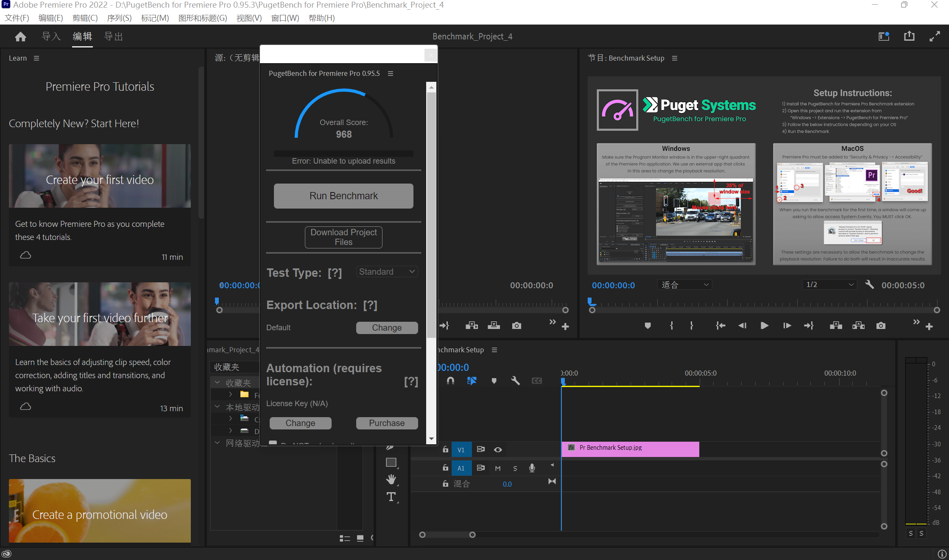Click Purchase license button

(387, 423)
